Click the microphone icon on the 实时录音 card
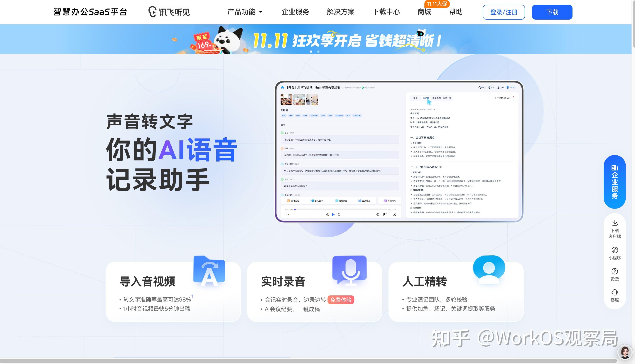This screenshot has height=364, width=635. [349, 271]
